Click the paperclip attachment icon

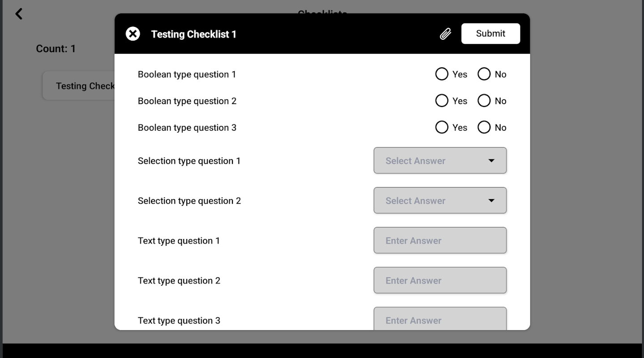pos(445,34)
